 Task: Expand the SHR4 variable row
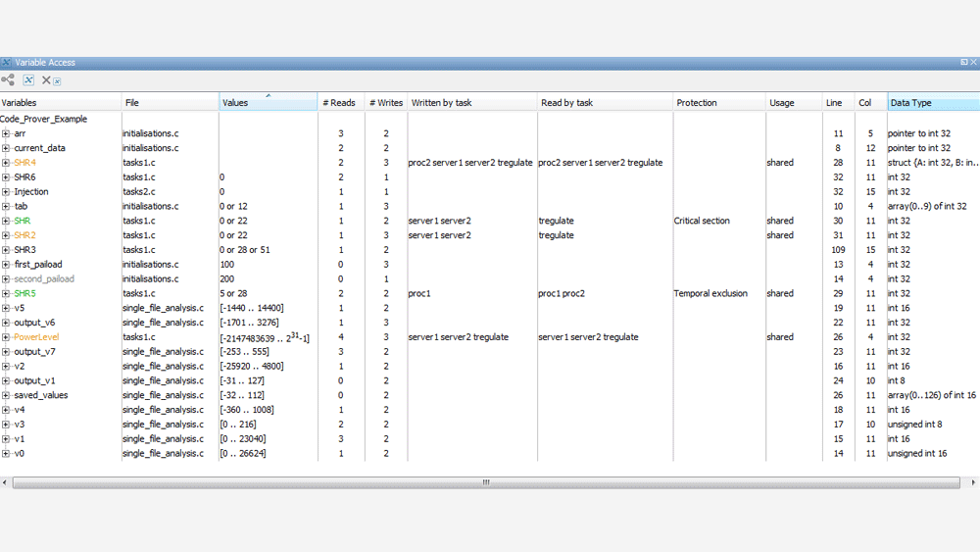point(6,163)
